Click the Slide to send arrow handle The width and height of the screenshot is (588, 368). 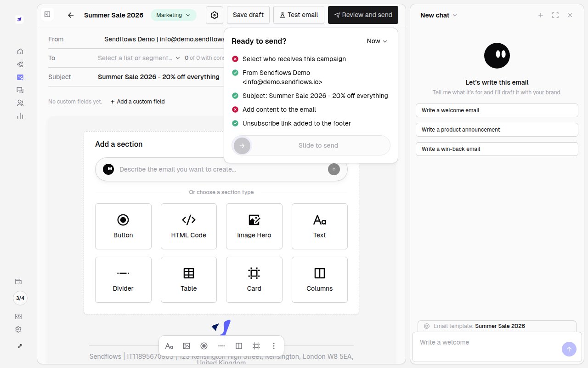click(242, 145)
